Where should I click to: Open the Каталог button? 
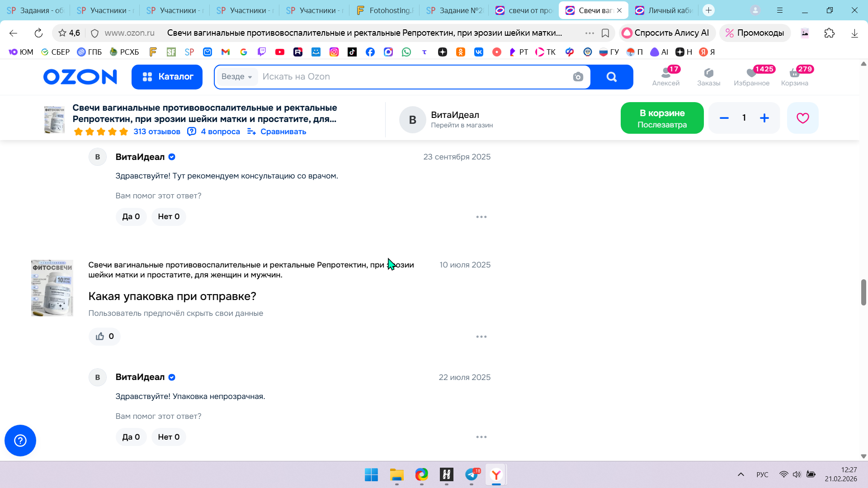pos(167,77)
